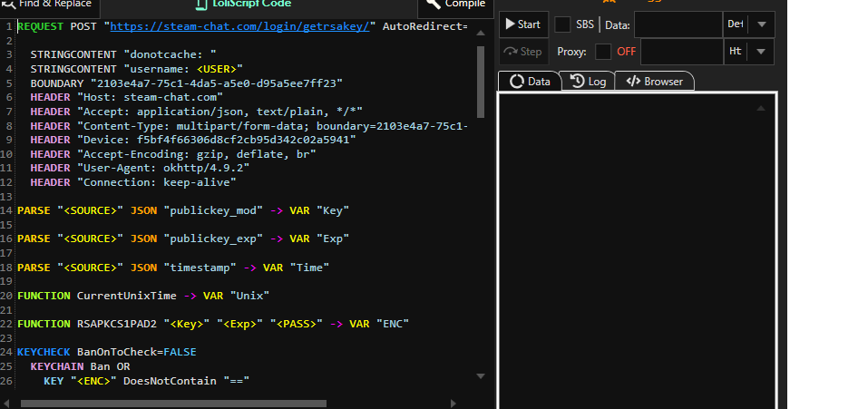Viewport: 868px width, 409px height.
Task: Click the Compile button label
Action: 464,4
